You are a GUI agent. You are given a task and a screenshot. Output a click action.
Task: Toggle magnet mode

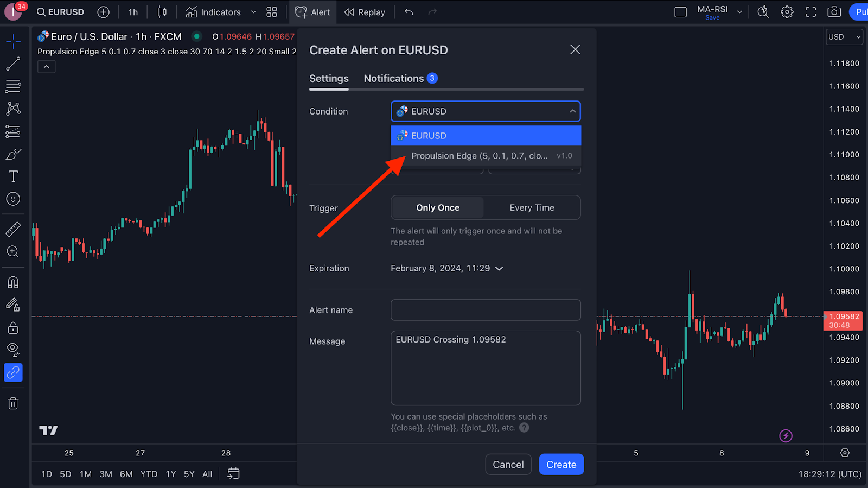[x=13, y=282]
